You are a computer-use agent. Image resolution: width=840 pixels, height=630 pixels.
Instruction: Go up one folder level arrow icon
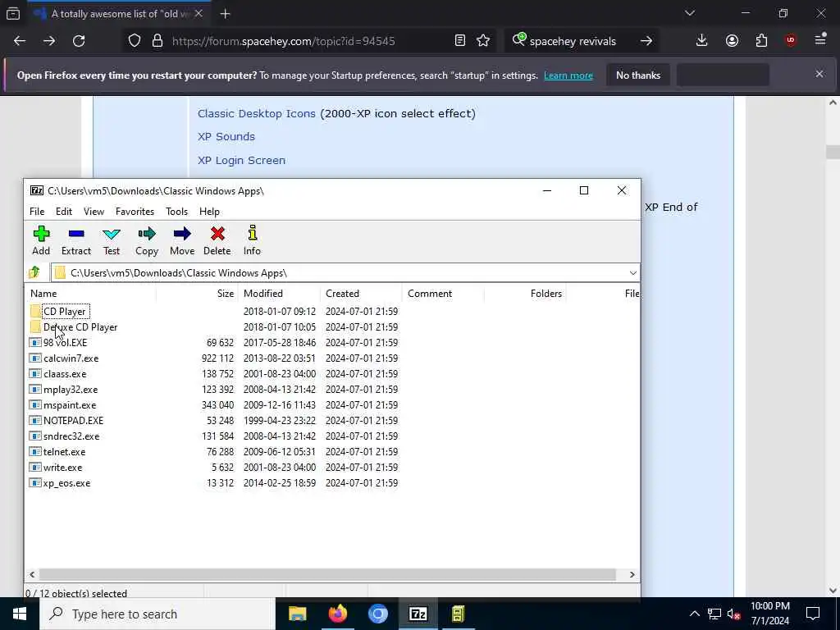coord(34,272)
